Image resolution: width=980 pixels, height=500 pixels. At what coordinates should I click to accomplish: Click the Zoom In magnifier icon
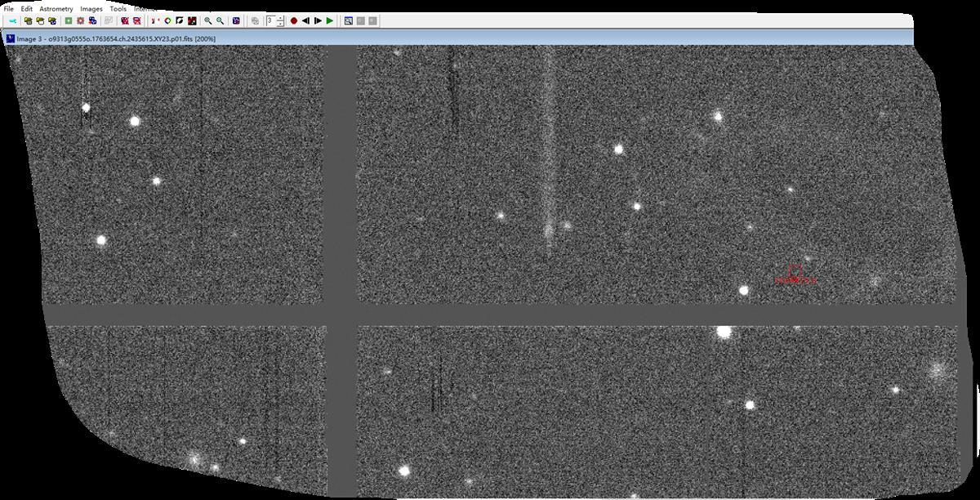coord(207,20)
